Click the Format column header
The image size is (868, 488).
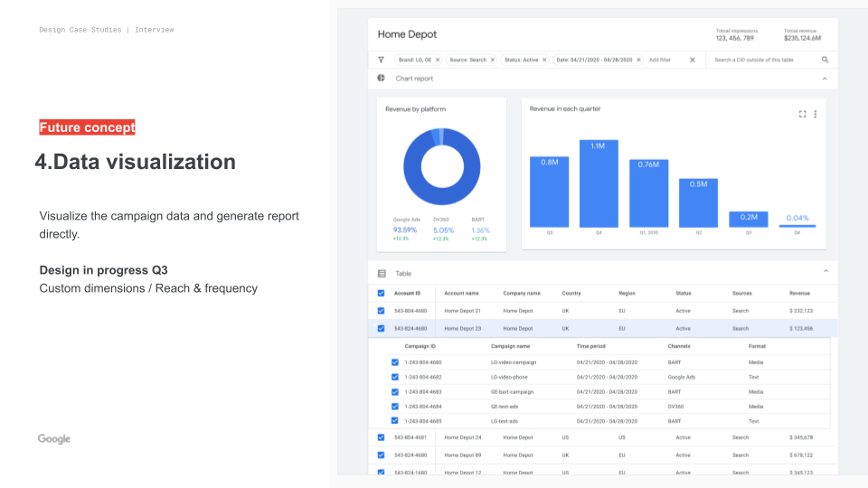click(x=757, y=346)
